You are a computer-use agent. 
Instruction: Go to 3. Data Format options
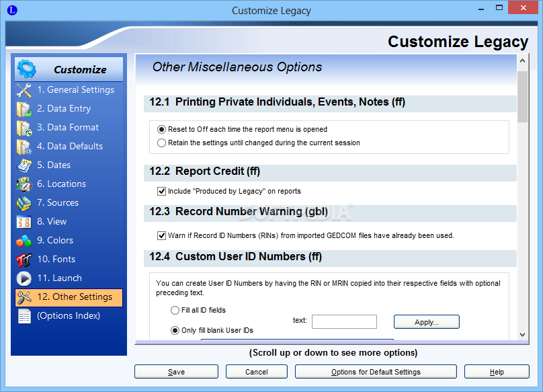(68, 127)
